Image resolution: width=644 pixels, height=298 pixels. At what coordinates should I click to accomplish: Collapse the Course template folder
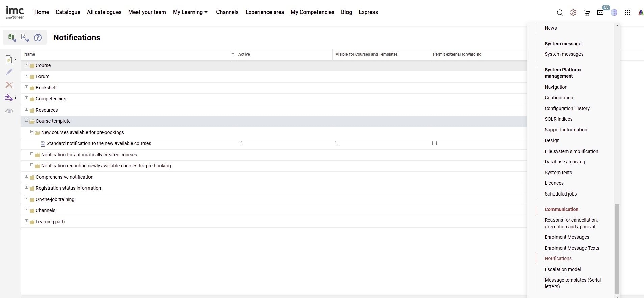tap(27, 120)
